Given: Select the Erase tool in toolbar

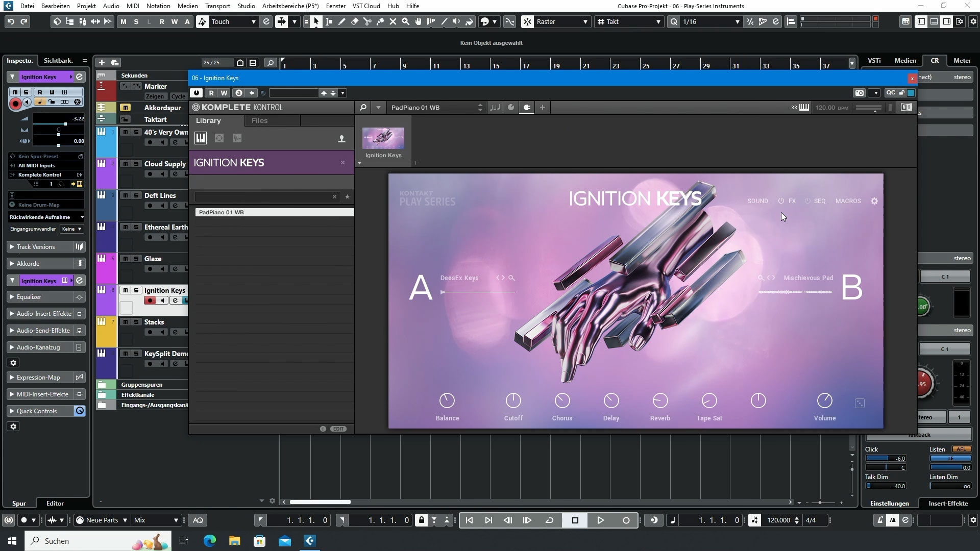Looking at the screenshot, I should coord(355,21).
